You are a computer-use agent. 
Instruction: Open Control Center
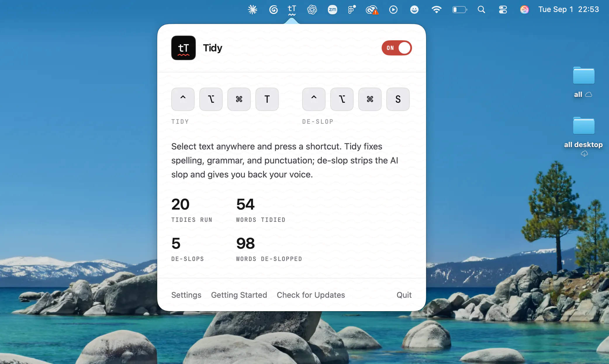coord(503,10)
